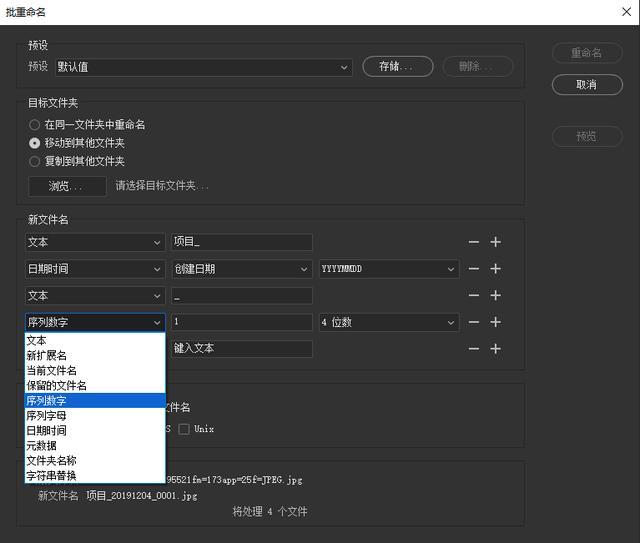Open the 预设 默认值 dropdown
The height and width of the screenshot is (543, 640).
pos(204,67)
